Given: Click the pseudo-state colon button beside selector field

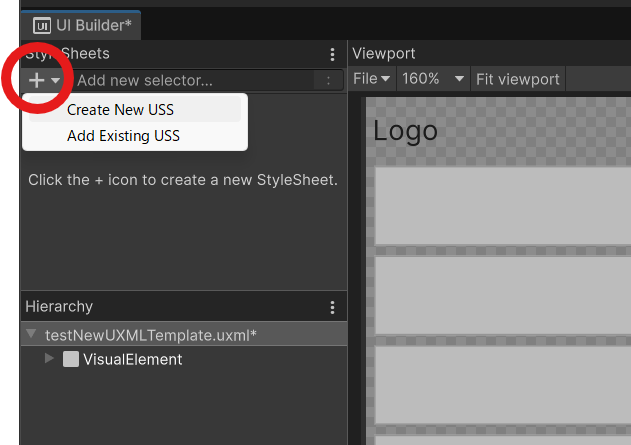Looking at the screenshot, I should [327, 80].
